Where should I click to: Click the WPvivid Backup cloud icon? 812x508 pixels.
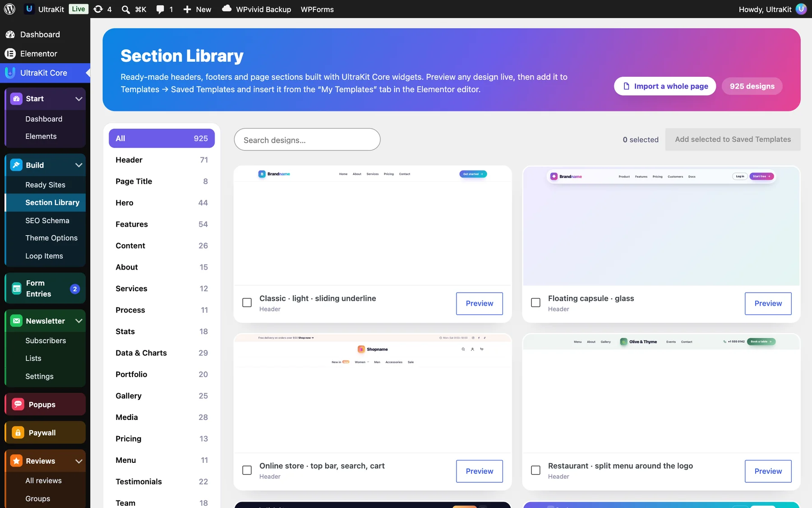(227, 9)
